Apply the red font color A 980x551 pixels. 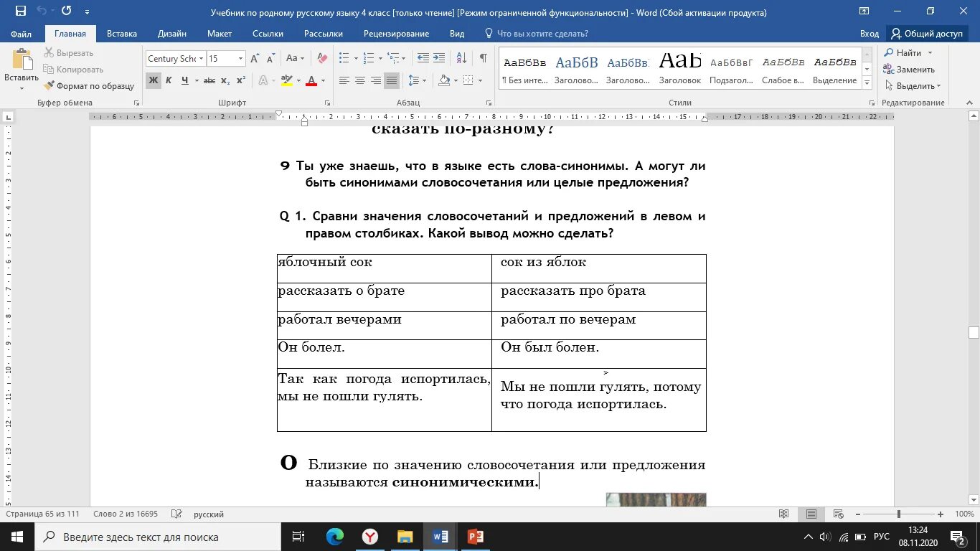coord(311,80)
